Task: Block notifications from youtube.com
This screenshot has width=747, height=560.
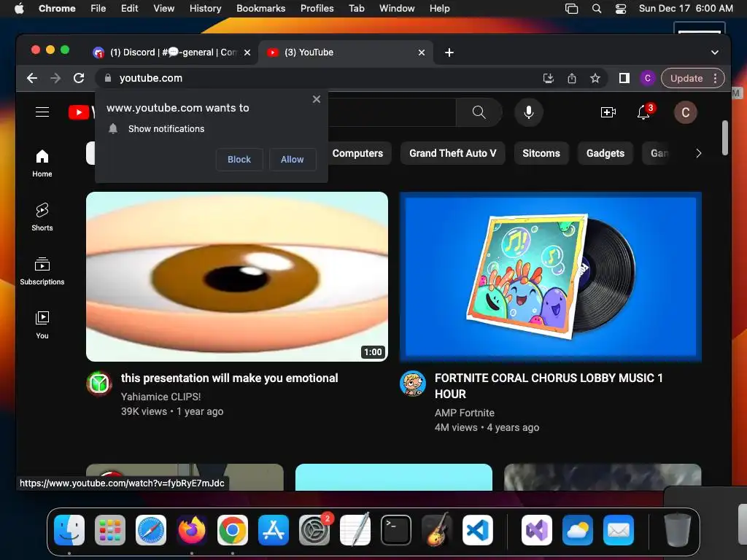Action: tap(239, 160)
